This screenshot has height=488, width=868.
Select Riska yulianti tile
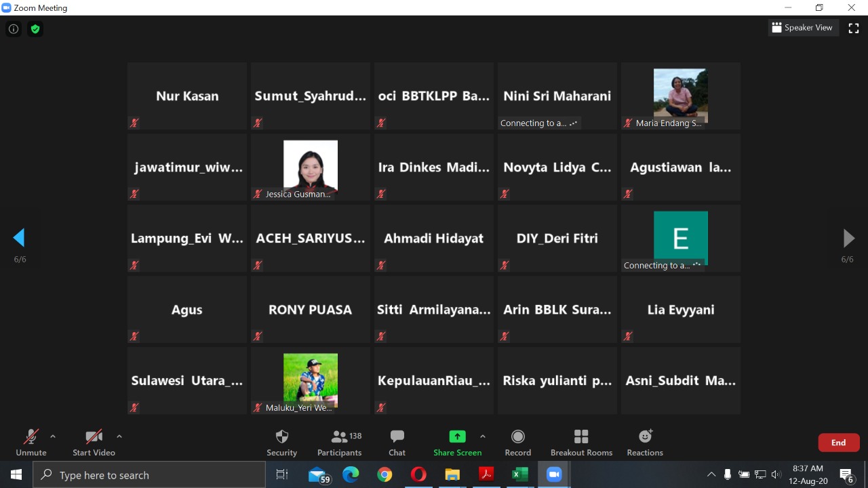[557, 381]
